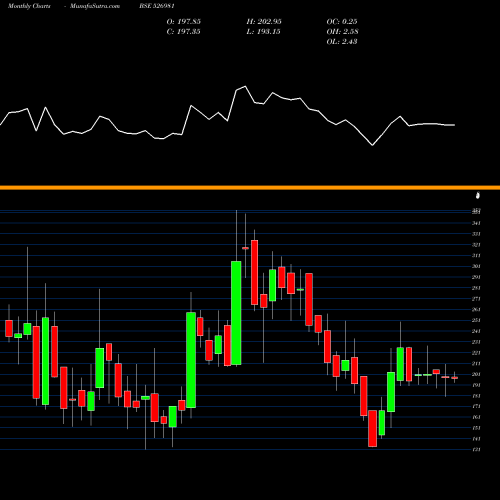The image size is (500, 500).
Task: Select the high value 'H: 202.95'
Action: pos(264,22)
